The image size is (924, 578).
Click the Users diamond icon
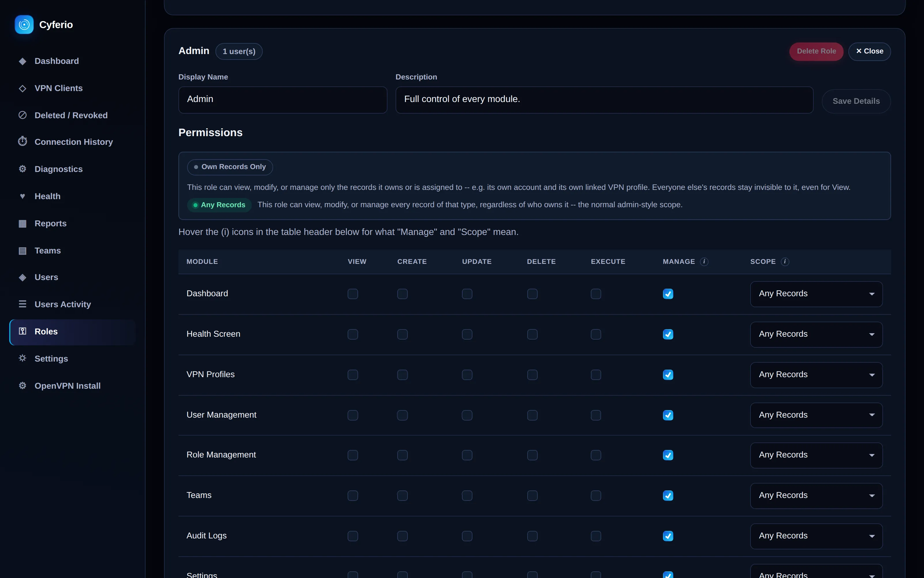pos(23,277)
